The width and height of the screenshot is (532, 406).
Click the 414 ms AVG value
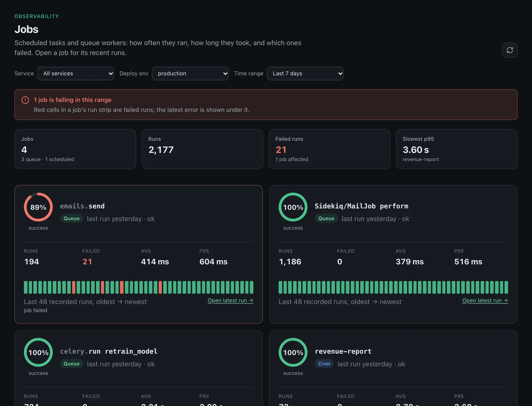155,262
